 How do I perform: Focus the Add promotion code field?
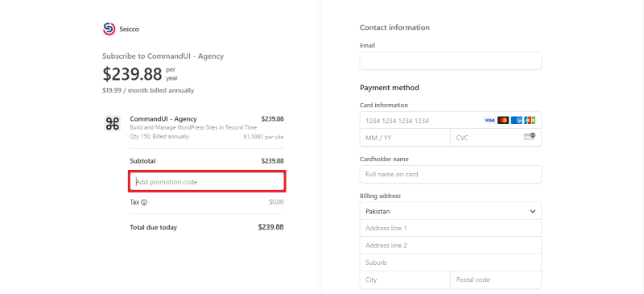coord(207,182)
